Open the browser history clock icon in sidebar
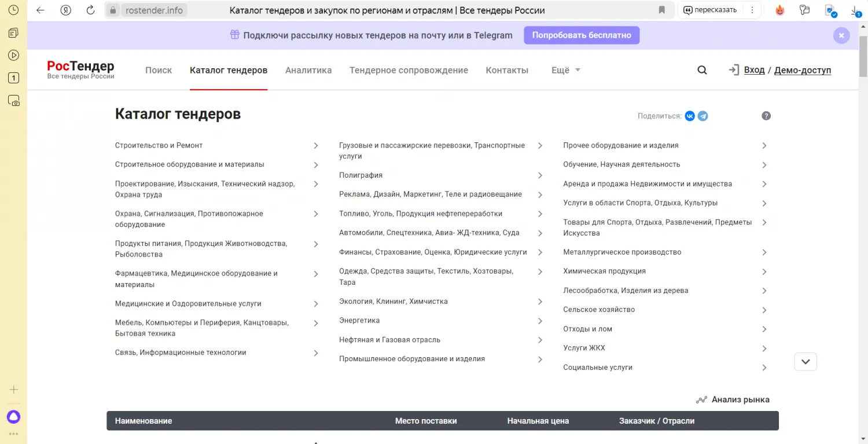Screen dimensions: 868x444 13,10
